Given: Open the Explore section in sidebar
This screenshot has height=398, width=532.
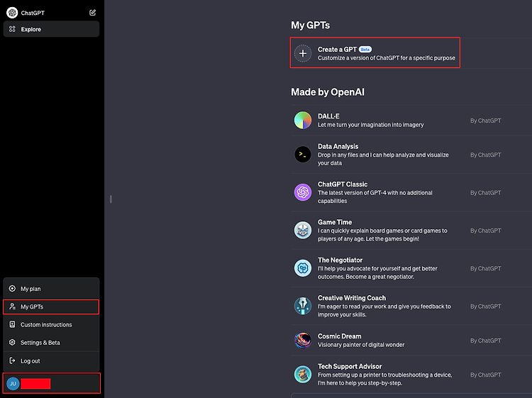Looking at the screenshot, I should (x=51, y=29).
